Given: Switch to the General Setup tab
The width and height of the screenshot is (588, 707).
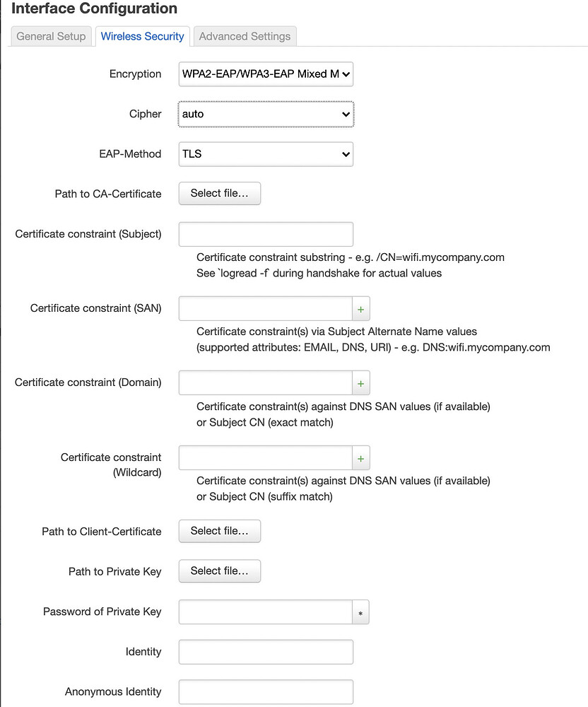Looking at the screenshot, I should point(50,36).
